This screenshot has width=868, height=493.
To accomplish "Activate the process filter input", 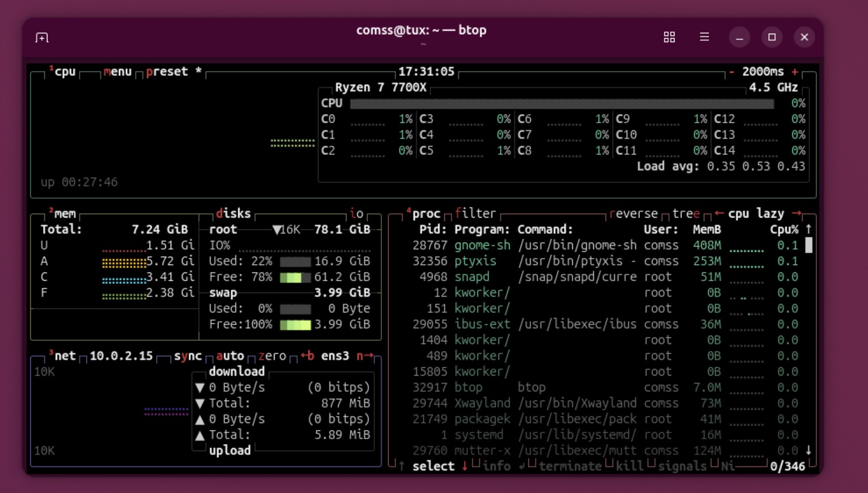I will [x=475, y=213].
